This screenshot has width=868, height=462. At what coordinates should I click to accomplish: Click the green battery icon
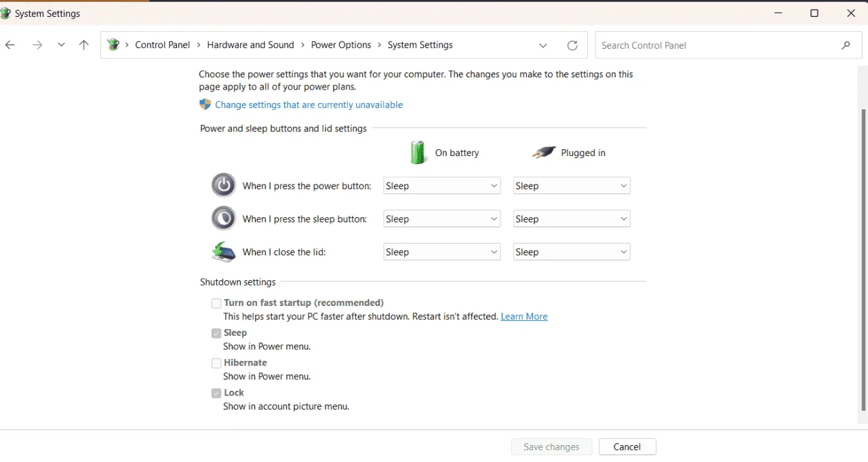pyautogui.click(x=418, y=153)
